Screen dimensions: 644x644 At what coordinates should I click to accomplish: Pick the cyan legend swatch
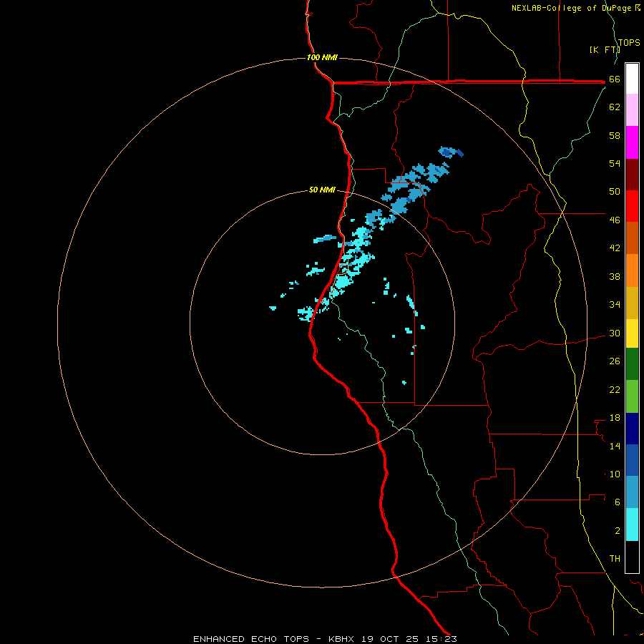632,525
